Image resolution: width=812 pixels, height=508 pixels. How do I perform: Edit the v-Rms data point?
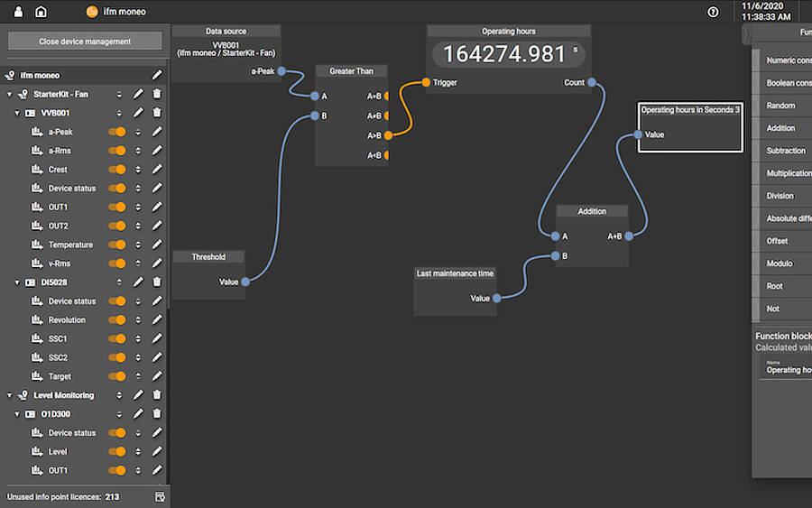(157, 263)
